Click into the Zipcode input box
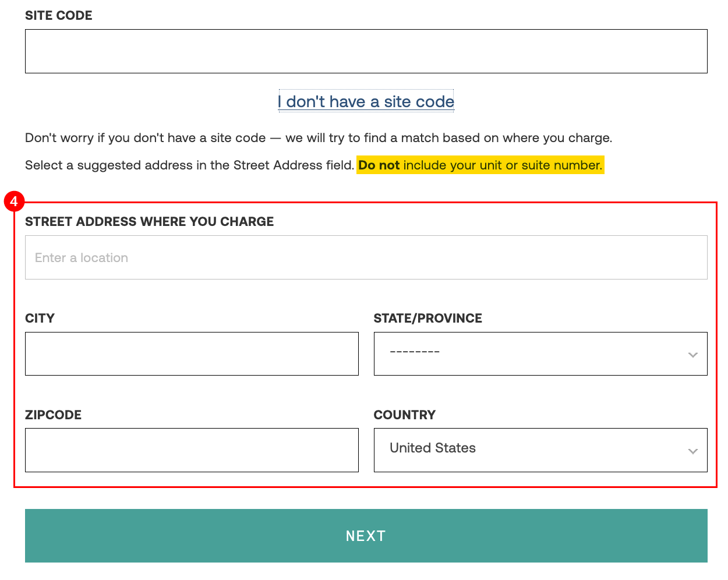 (x=192, y=450)
